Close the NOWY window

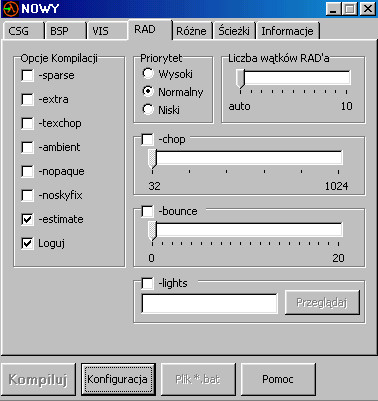(368, 9)
